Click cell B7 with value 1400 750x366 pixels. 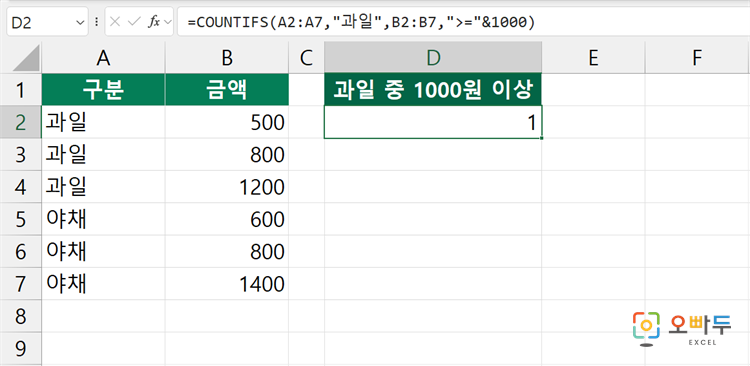tap(227, 284)
